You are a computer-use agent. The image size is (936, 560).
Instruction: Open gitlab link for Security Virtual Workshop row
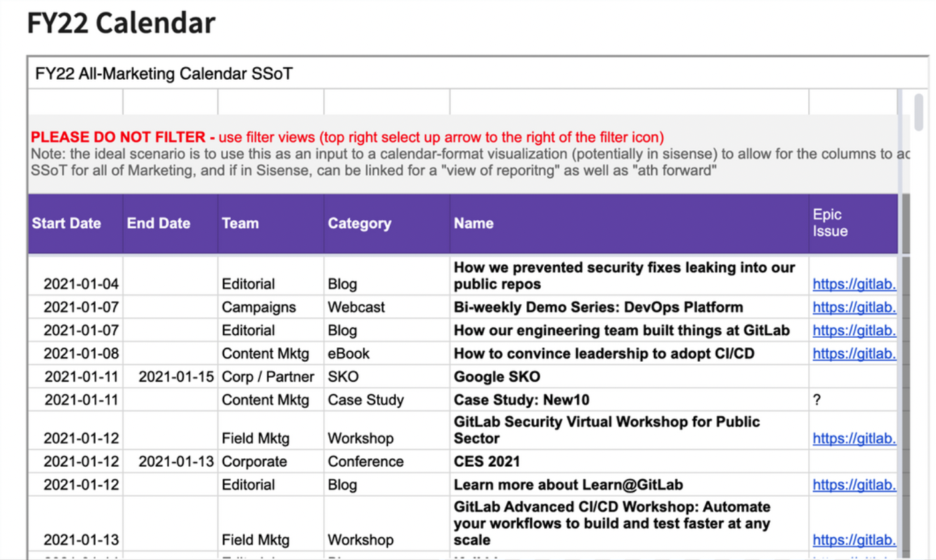(854, 438)
